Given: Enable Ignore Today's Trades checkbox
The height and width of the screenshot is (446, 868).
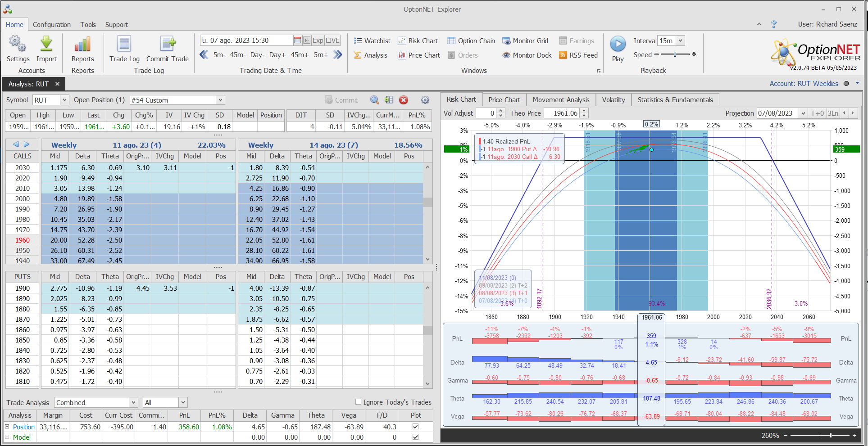Looking at the screenshot, I should click(x=359, y=402).
